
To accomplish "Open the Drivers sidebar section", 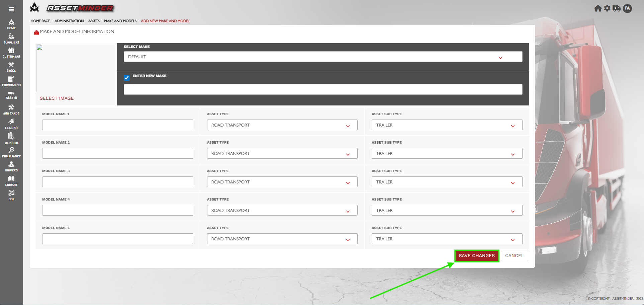I will click(x=11, y=166).
